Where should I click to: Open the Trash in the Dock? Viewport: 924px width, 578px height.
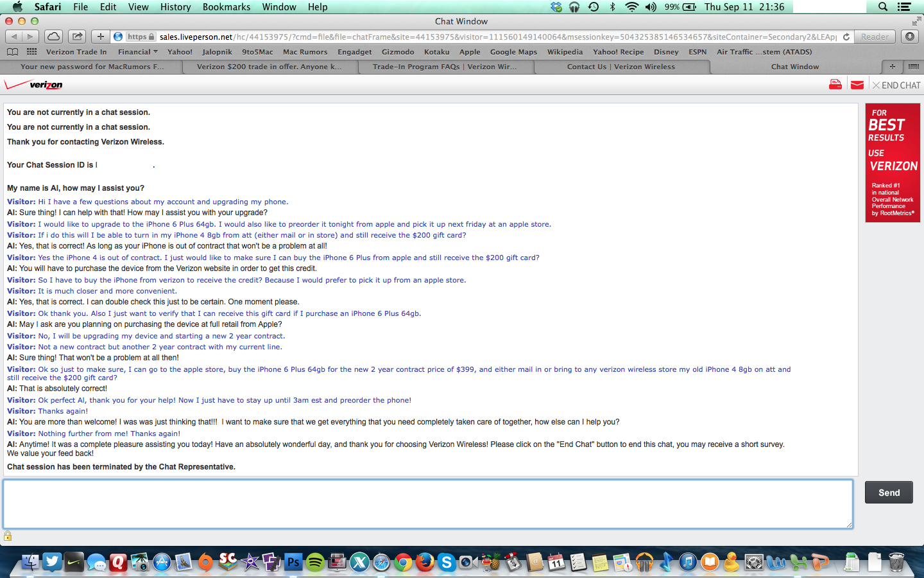point(896,563)
